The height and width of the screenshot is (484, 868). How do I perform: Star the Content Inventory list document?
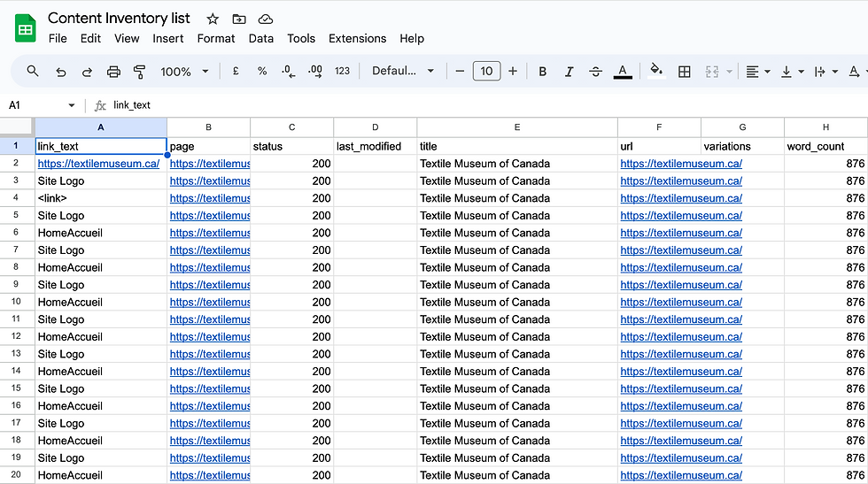(x=213, y=19)
